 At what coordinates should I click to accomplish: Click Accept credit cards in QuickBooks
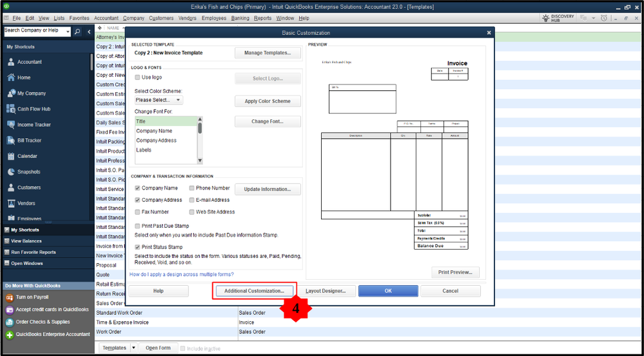52,310
